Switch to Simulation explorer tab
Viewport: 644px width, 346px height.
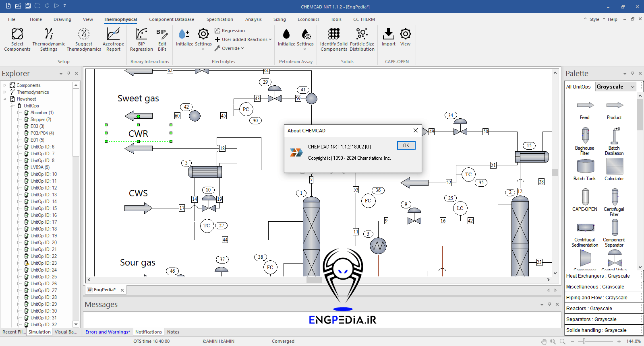pos(39,332)
